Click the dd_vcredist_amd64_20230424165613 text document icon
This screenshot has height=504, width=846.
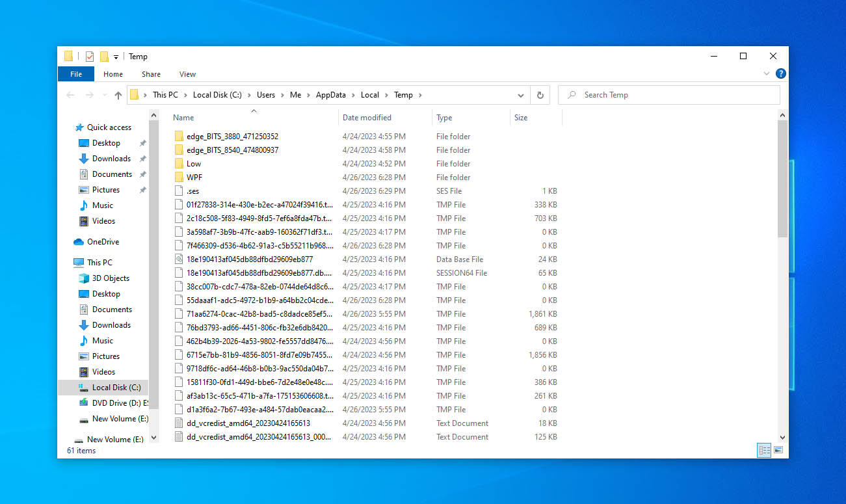[179, 423]
